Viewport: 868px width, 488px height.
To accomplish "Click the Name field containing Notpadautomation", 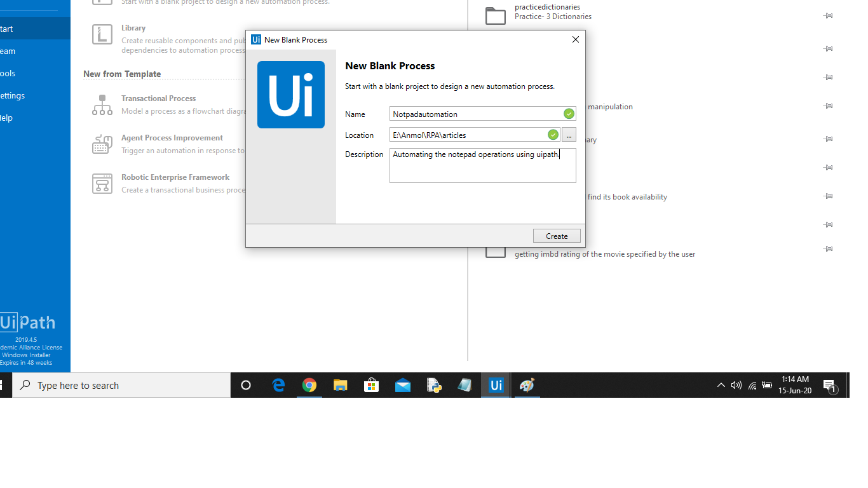I will pyautogui.click(x=483, y=114).
